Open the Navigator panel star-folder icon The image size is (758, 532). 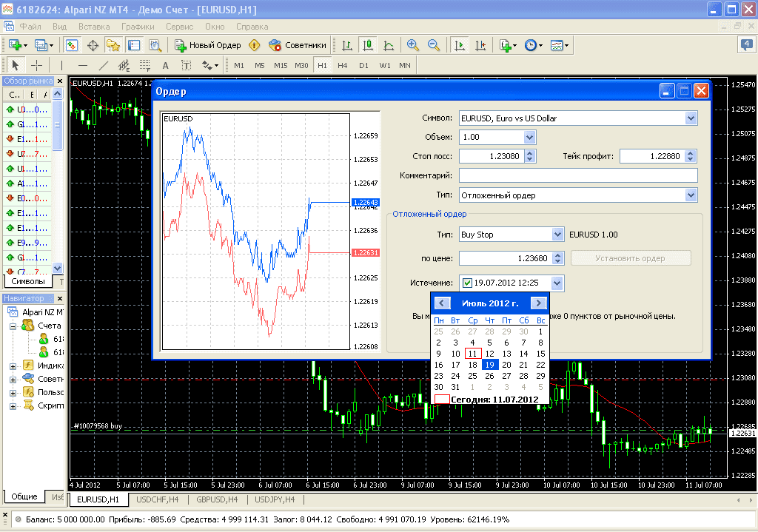(x=113, y=45)
